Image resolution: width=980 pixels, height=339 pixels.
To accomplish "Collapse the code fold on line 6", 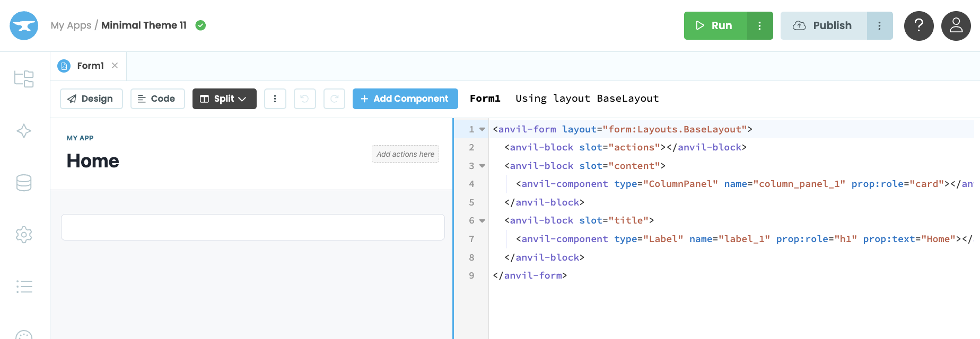I will [x=482, y=221].
